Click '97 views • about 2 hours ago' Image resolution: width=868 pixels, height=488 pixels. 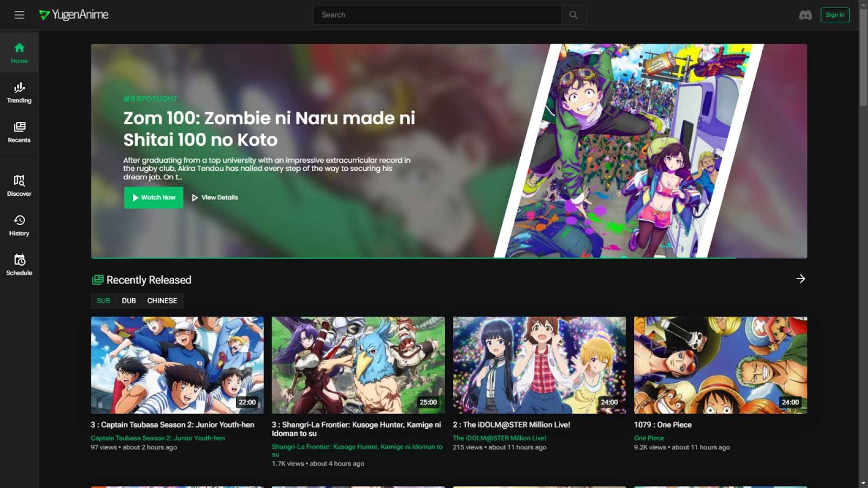[134, 447]
